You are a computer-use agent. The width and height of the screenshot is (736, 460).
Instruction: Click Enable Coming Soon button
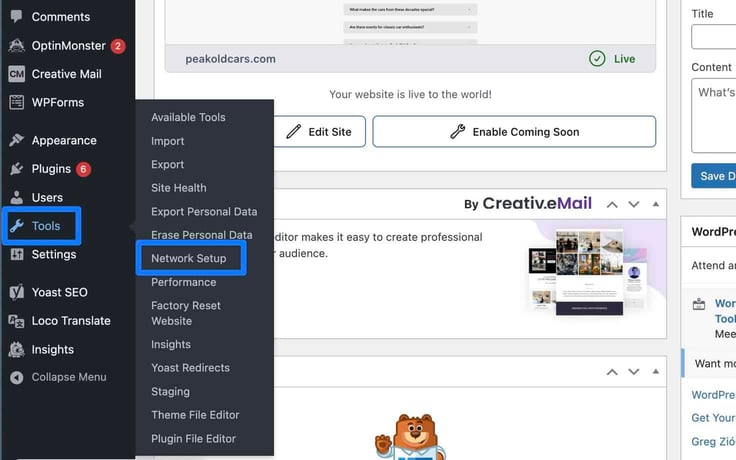514,131
